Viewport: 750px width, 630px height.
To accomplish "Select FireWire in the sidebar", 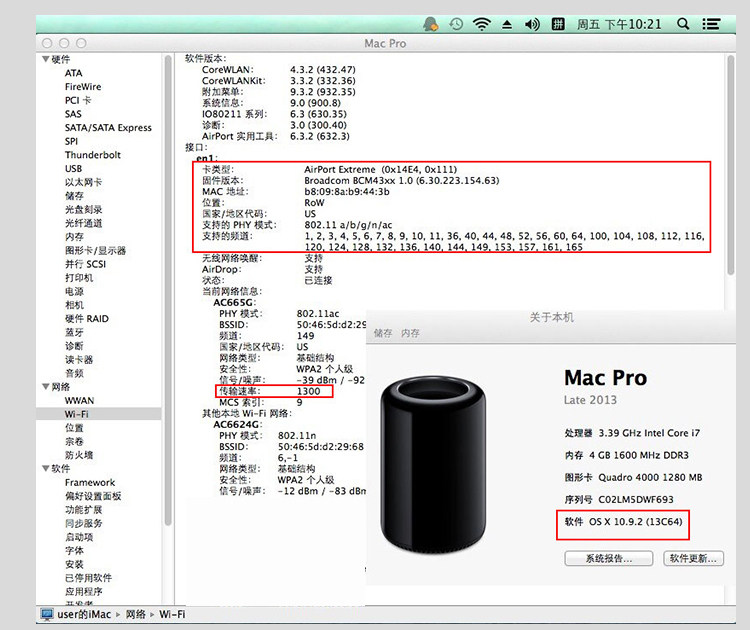I will tap(83, 87).
